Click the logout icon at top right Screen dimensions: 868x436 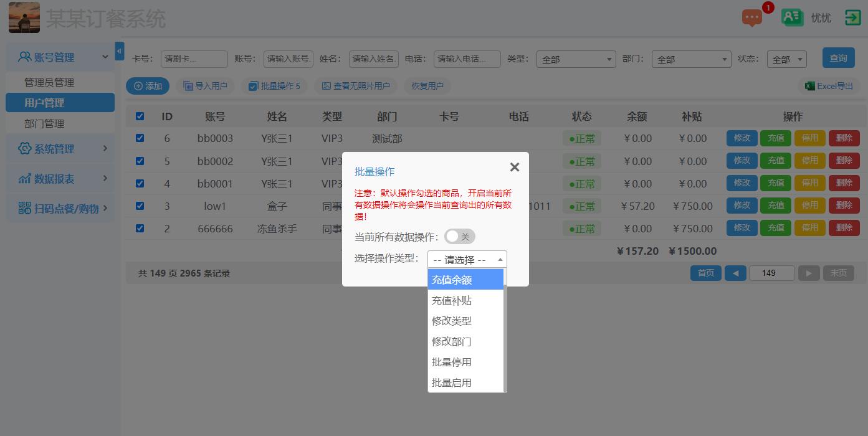point(852,18)
